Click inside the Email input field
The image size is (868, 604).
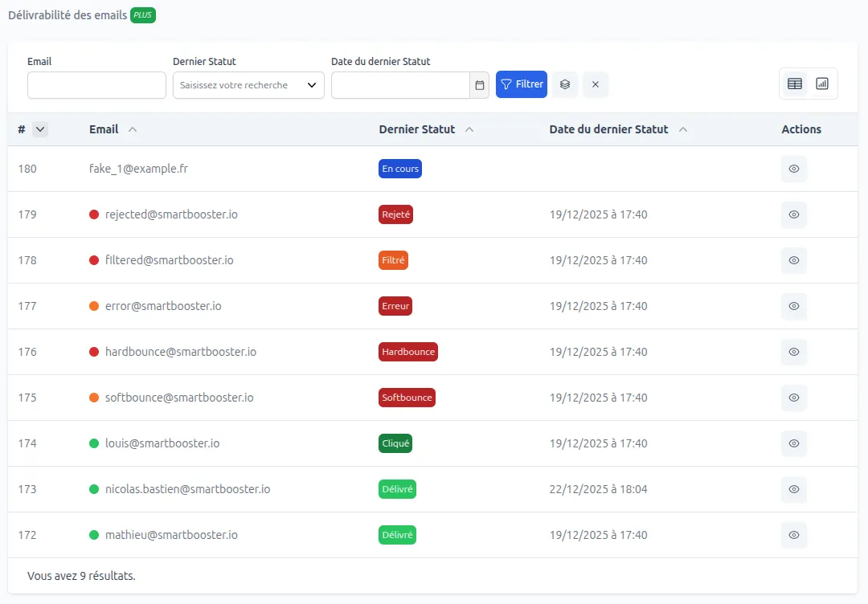tap(96, 84)
